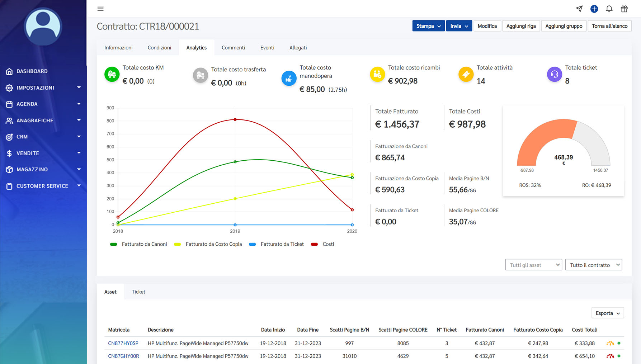Click the user profile avatar
This screenshot has width=641, height=364.
click(43, 27)
